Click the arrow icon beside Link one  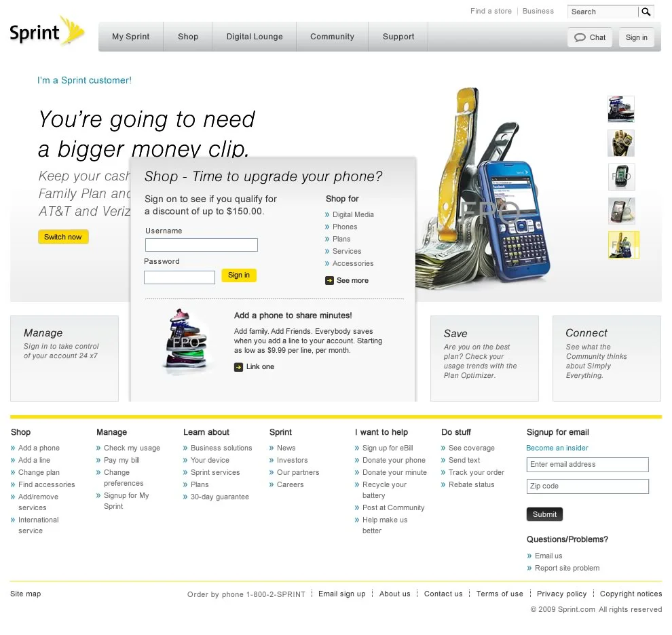pyautogui.click(x=238, y=366)
